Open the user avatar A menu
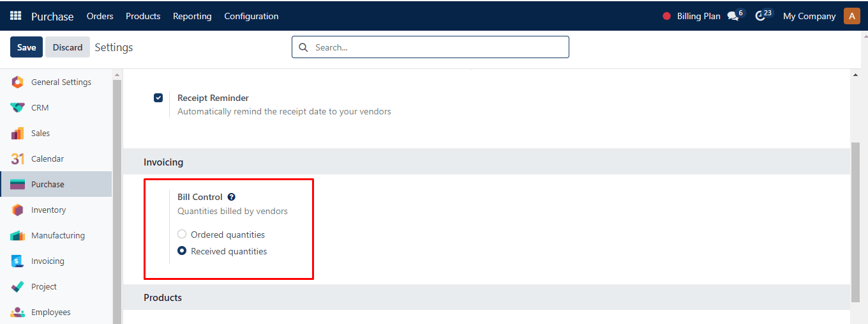Screen dimensions: 868x324 tap(852, 16)
